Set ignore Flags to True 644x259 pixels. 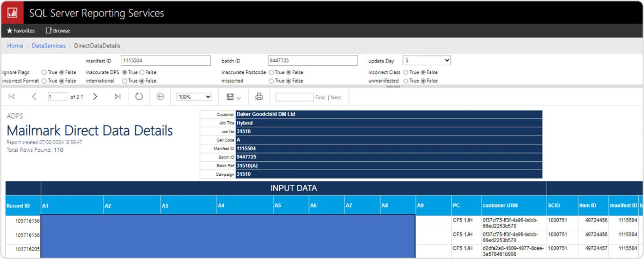click(x=44, y=72)
